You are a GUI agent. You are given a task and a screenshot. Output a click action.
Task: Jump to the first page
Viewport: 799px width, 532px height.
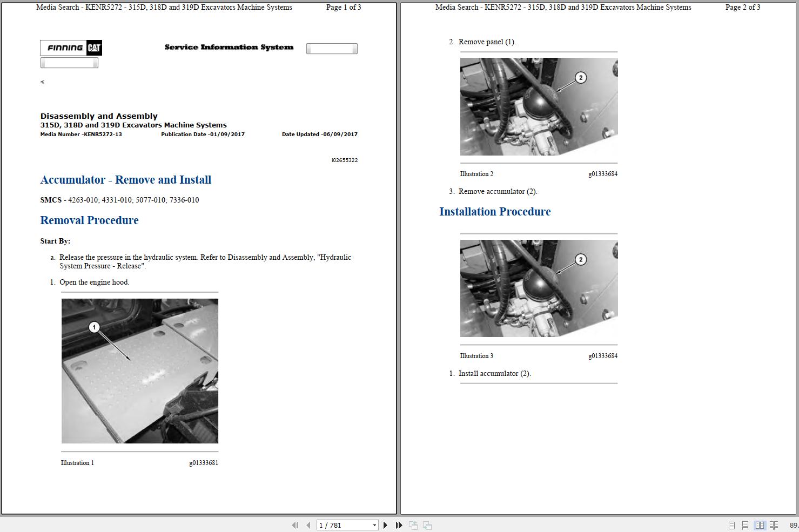click(295, 524)
